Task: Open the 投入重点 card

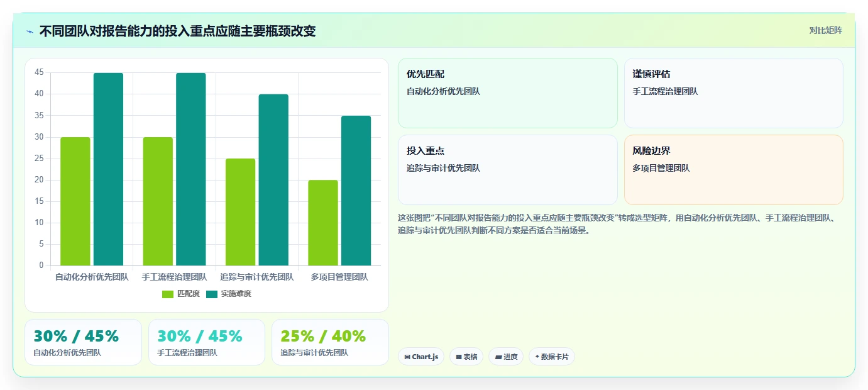Action: tap(508, 170)
